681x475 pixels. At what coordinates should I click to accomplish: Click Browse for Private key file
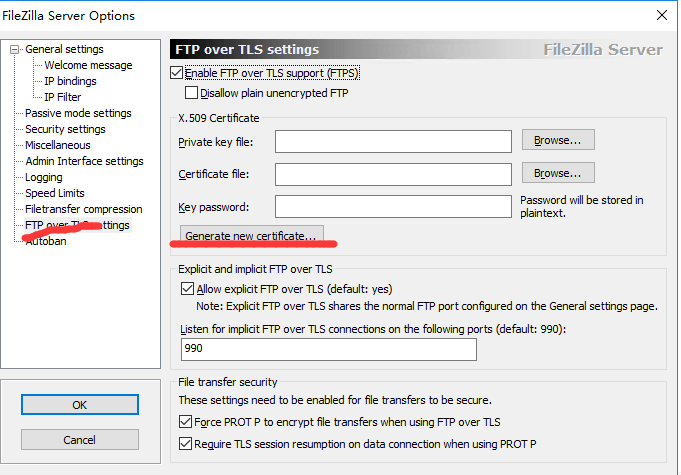(x=558, y=141)
